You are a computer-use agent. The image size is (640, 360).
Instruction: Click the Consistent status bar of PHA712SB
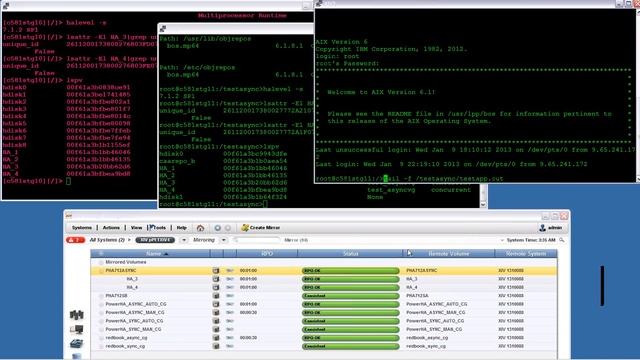(x=350, y=296)
